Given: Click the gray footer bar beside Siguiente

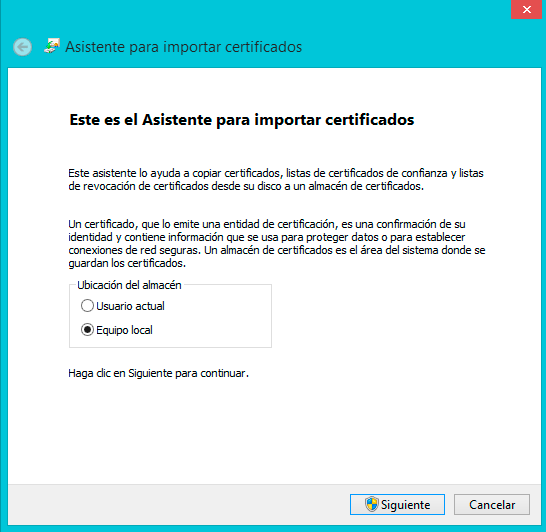Looking at the screenshot, I should (174, 504).
